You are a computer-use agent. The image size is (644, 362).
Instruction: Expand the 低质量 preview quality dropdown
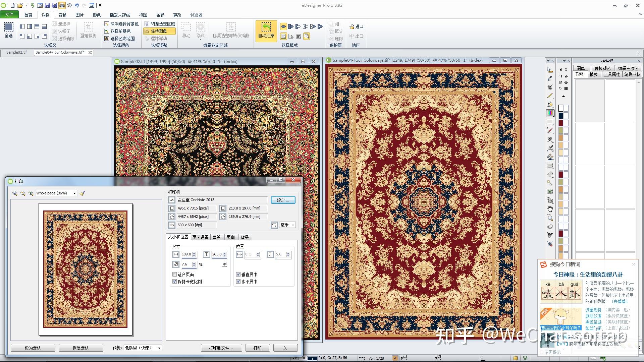tap(159, 348)
